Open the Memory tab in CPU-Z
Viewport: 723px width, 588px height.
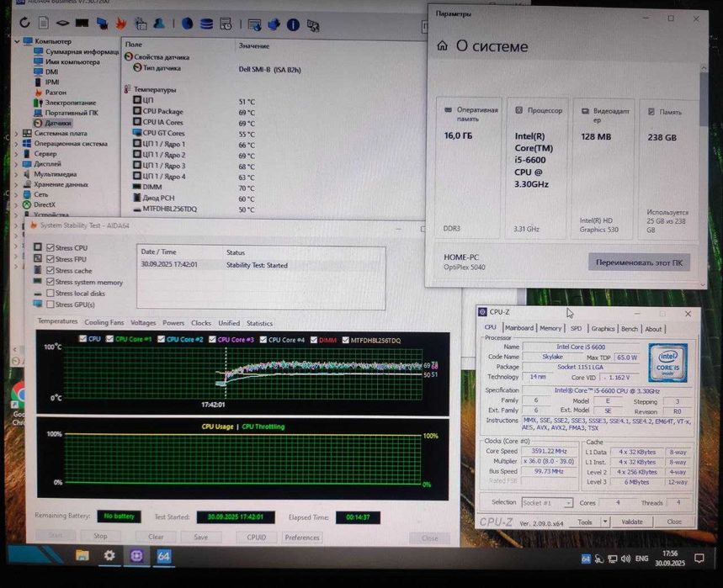point(550,328)
